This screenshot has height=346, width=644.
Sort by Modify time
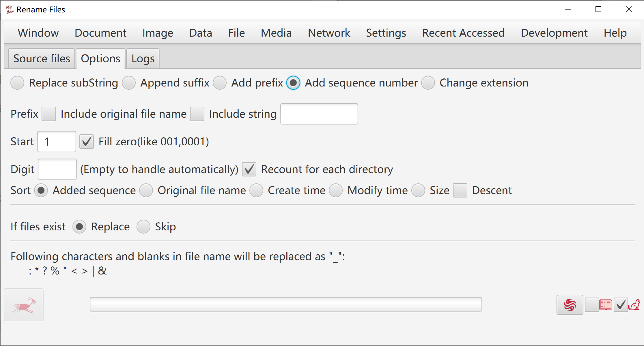[x=336, y=191]
